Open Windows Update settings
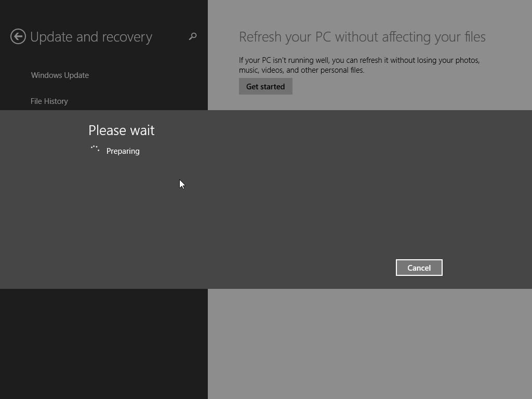Screen dimensions: 532x399 pyautogui.click(x=60, y=75)
